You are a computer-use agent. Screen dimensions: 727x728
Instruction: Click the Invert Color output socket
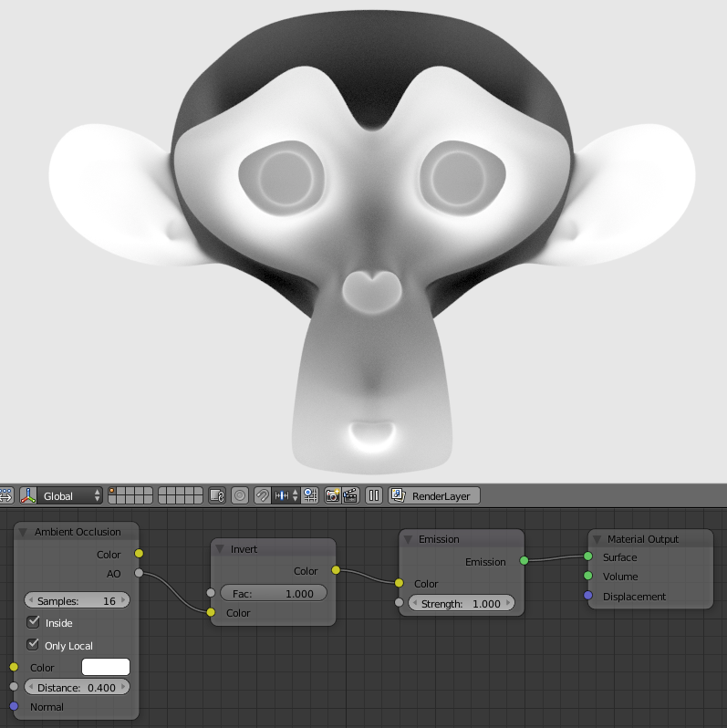point(336,569)
